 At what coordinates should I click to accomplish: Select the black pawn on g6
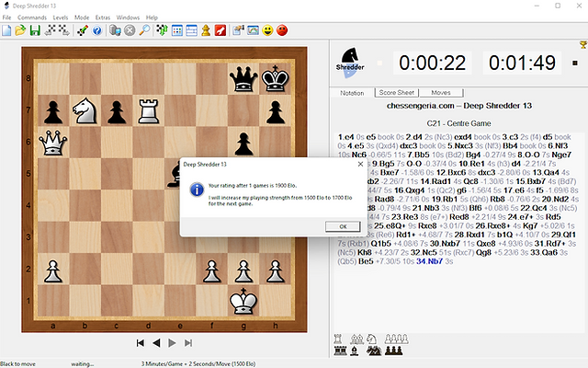pos(243,144)
